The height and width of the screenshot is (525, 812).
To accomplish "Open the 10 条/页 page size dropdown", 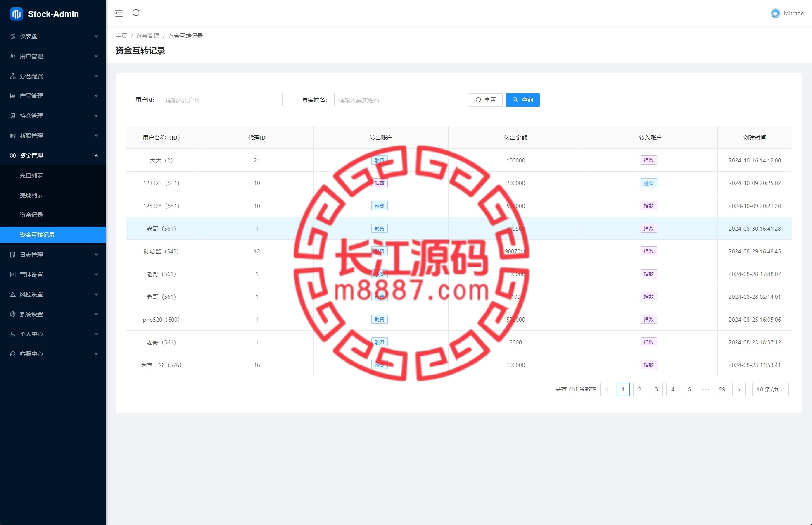I will coord(770,389).
